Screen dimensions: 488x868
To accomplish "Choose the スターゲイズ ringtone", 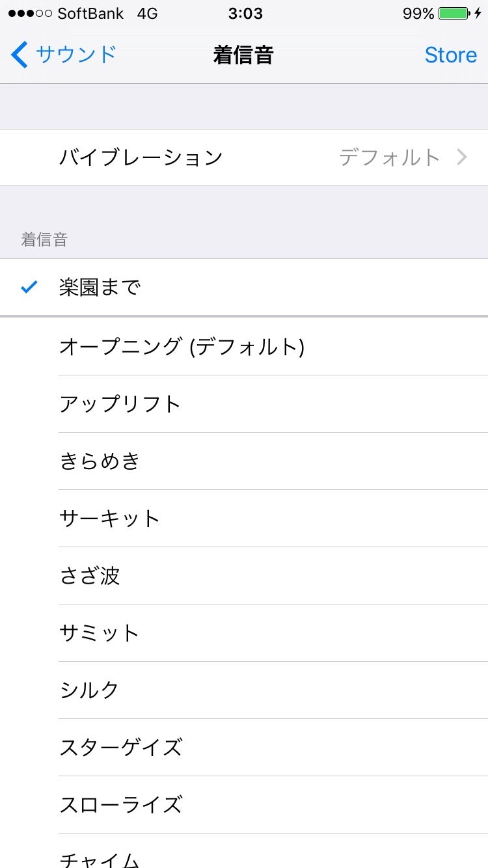I will coord(244,747).
